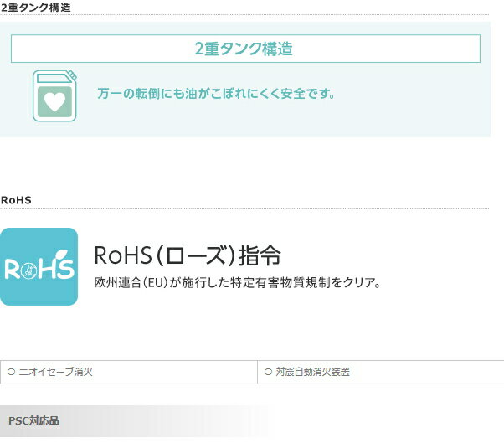Image resolution: width=504 pixels, height=448 pixels.
Task: Click the RoHS section heading
Action: (17, 199)
